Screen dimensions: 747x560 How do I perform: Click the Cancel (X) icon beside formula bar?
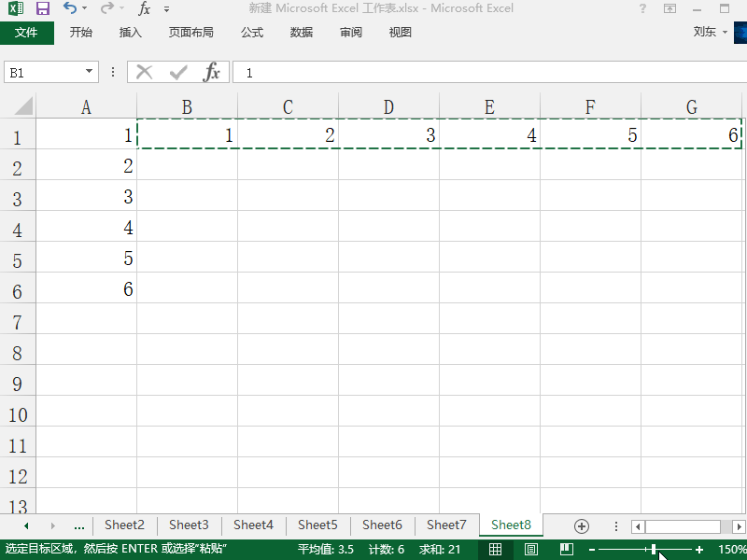143,71
